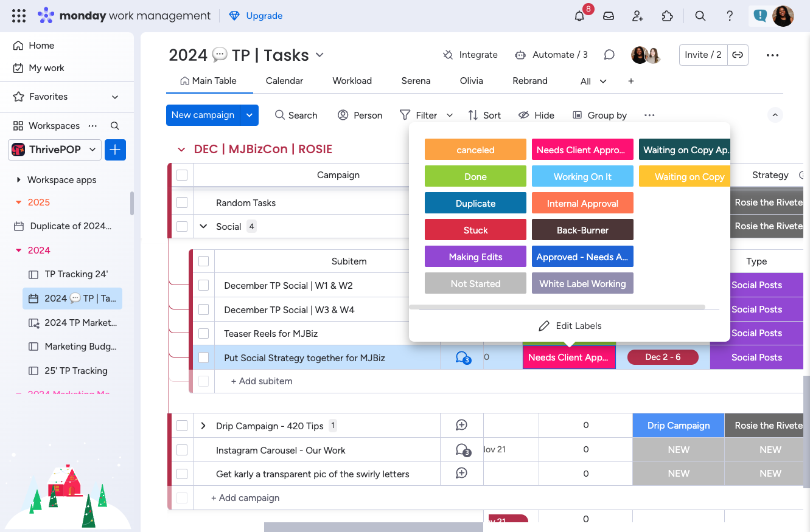Choose the Done status label
The width and height of the screenshot is (810, 532).
[475, 177]
